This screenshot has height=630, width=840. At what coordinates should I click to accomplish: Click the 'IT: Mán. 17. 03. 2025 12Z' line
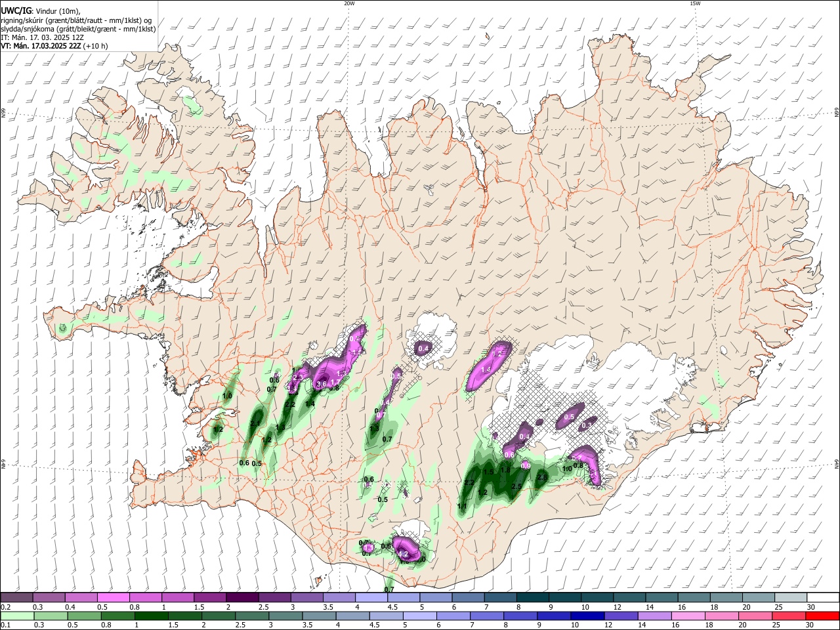[42, 37]
